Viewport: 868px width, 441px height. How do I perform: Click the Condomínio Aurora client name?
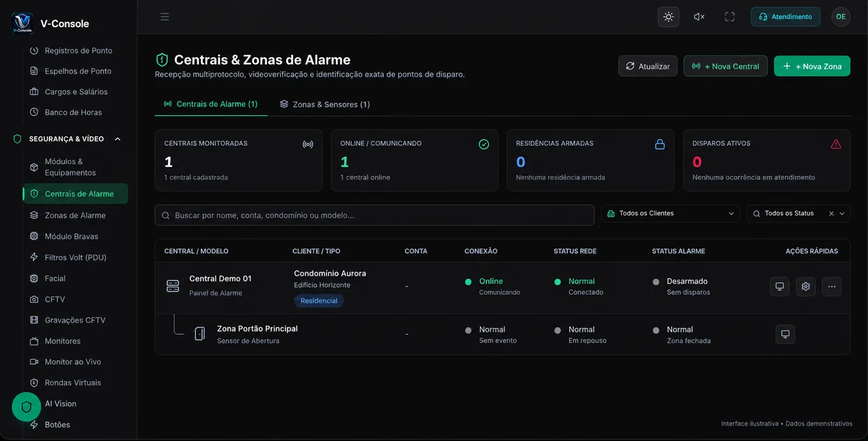pyautogui.click(x=330, y=273)
